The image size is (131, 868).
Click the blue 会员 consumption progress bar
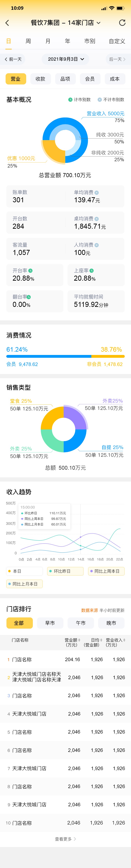[x=49, y=356]
